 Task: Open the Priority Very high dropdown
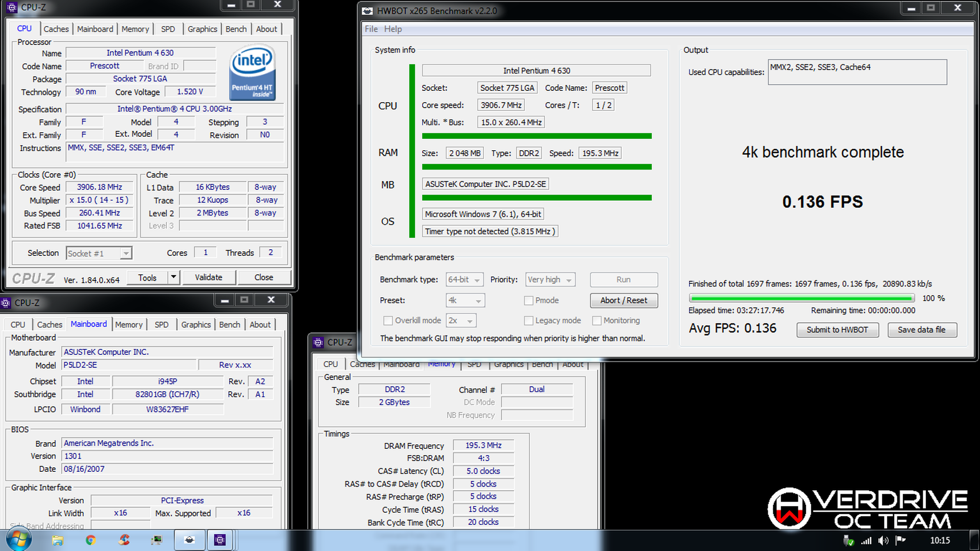pos(550,280)
